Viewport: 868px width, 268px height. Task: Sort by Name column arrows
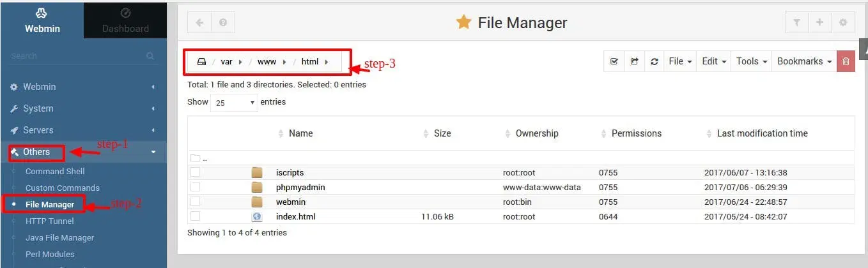coord(280,133)
